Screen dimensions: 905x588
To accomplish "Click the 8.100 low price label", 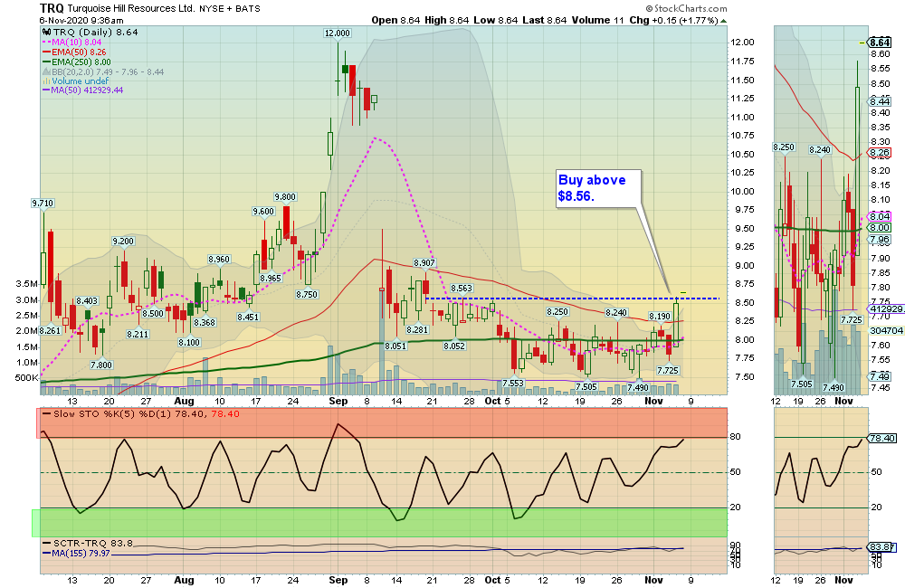I will (x=189, y=342).
